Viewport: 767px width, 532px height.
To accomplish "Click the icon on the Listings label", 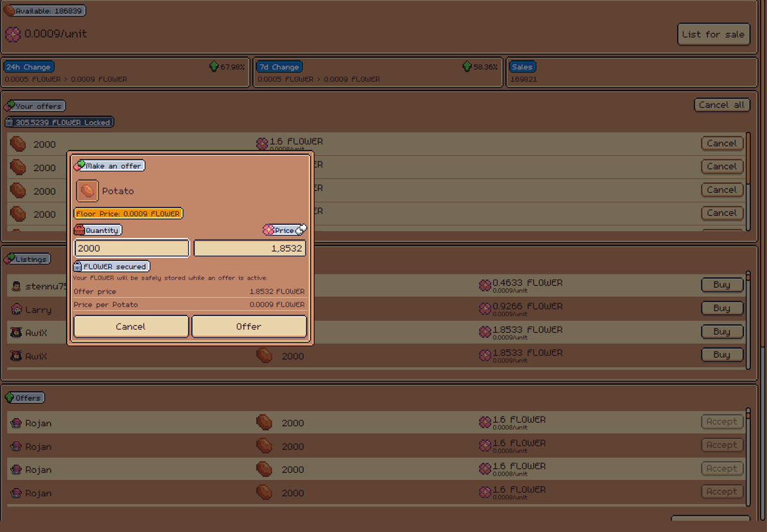I will pyautogui.click(x=10, y=259).
